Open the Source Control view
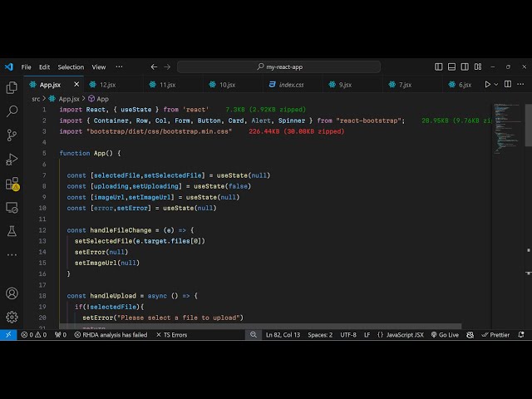Image resolution: width=532 pixels, height=399 pixels. coord(12,135)
